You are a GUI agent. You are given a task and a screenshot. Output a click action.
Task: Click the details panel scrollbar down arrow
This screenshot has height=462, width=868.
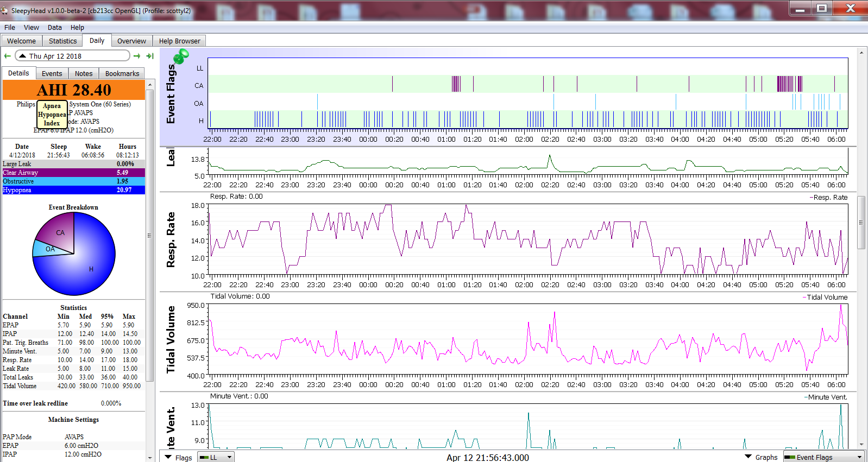click(150, 458)
